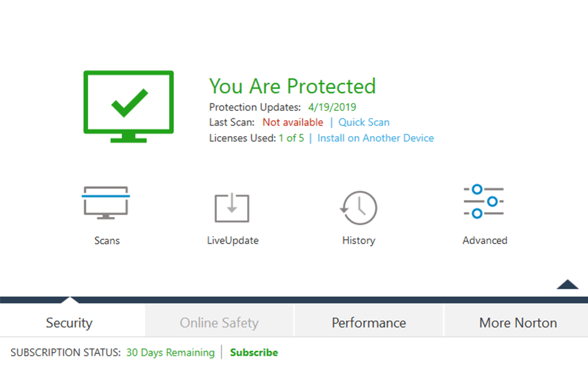Click the green protected monitor checkmark icon
Image resolution: width=588 pixels, height=368 pixels.
coord(129,106)
